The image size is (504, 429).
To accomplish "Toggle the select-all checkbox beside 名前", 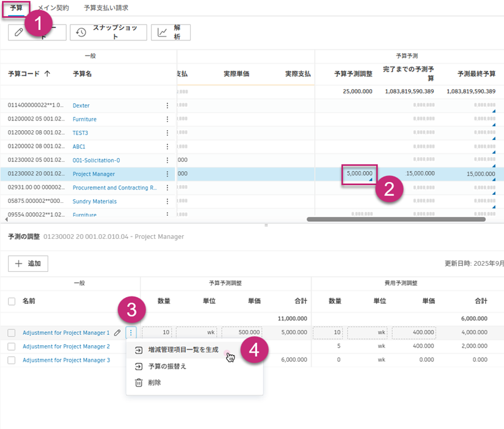I will pyautogui.click(x=12, y=301).
